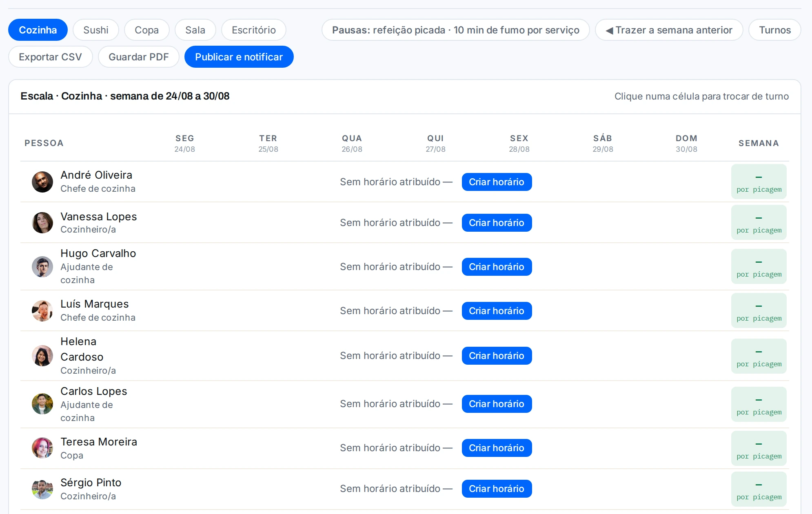Open the Copa section tab
Image resolution: width=812 pixels, height=514 pixels.
pyautogui.click(x=147, y=30)
